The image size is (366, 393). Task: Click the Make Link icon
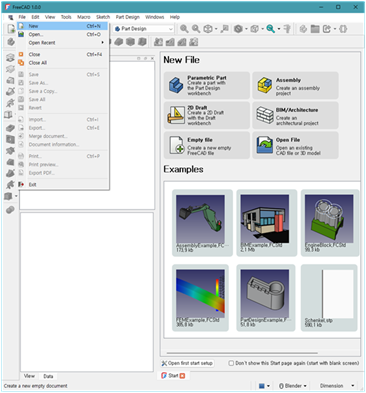click(x=327, y=29)
